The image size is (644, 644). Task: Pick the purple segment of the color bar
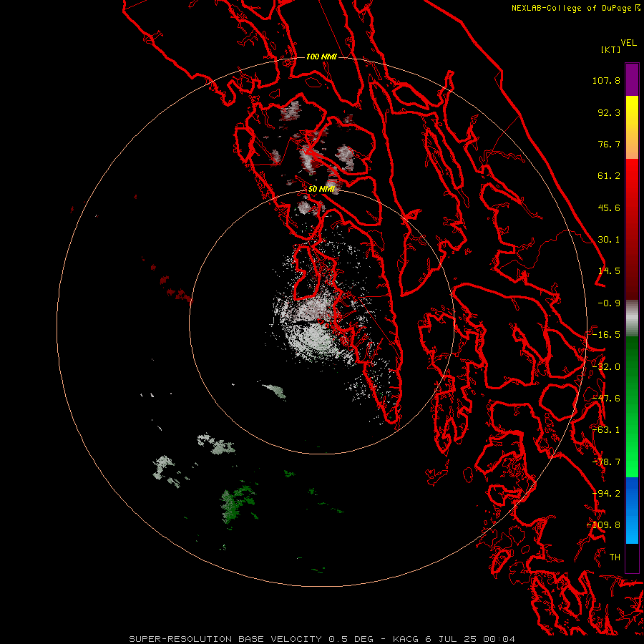[x=632, y=79]
